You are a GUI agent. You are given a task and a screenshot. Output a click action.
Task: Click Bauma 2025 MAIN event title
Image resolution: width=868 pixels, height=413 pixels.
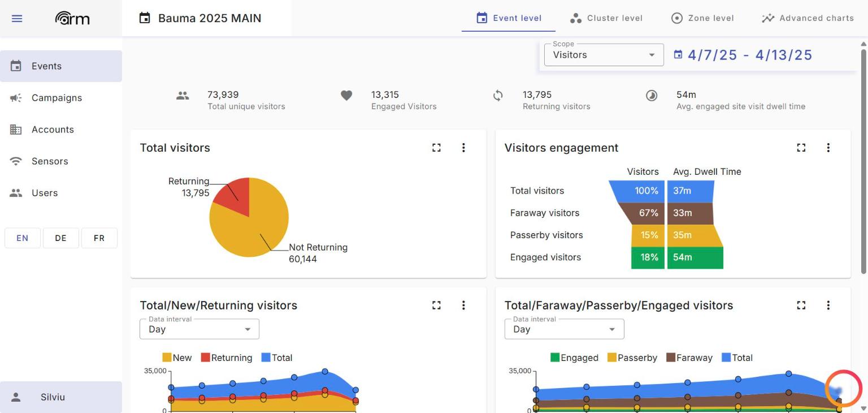coord(210,18)
